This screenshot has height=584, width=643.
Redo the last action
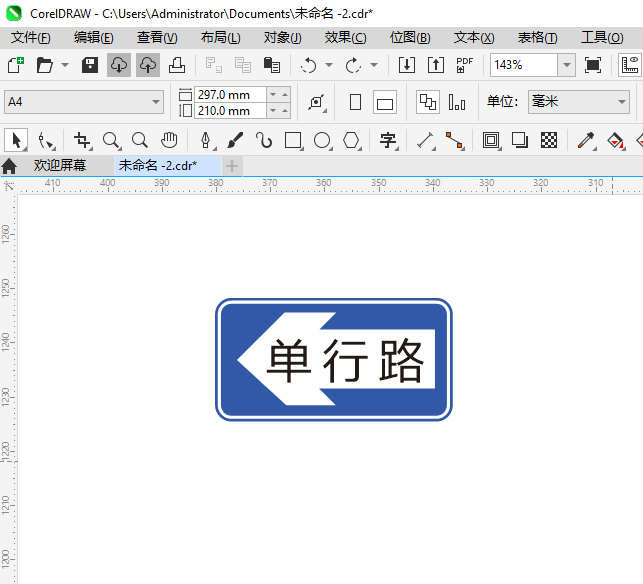tap(353, 65)
